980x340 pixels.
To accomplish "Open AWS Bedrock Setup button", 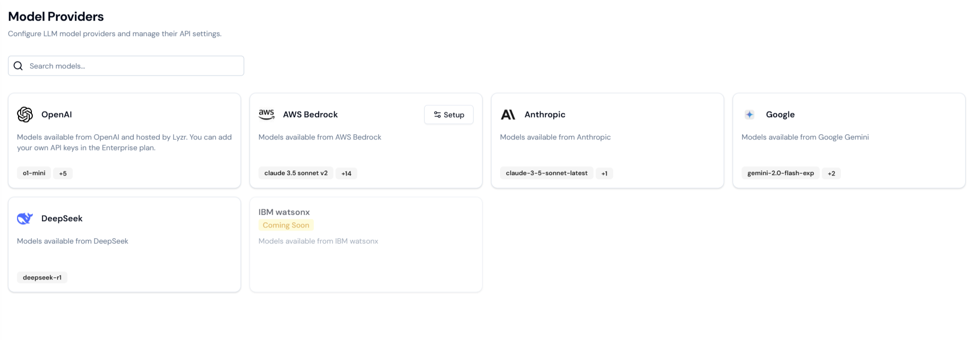I will (x=449, y=115).
